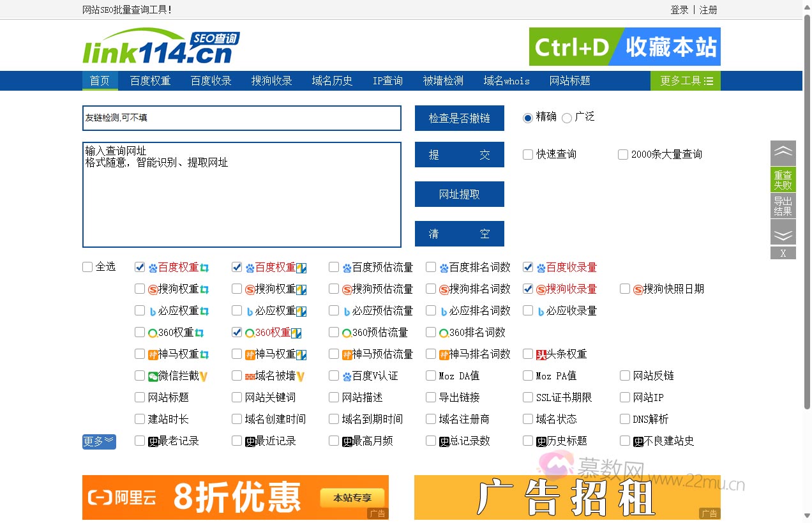Uncheck the 百度收录量 checkbox
This screenshot has width=812, height=523.
click(x=528, y=267)
